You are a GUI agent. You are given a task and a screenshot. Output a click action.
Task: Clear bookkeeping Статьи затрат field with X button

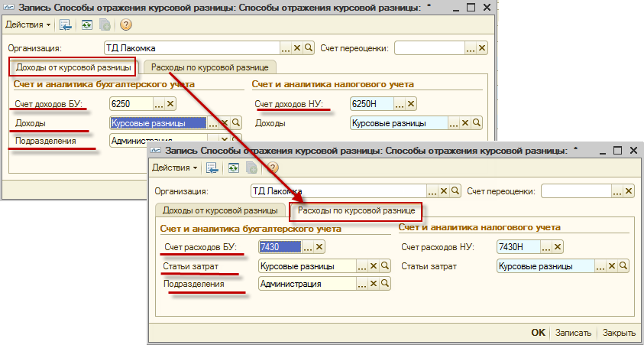coord(374,266)
